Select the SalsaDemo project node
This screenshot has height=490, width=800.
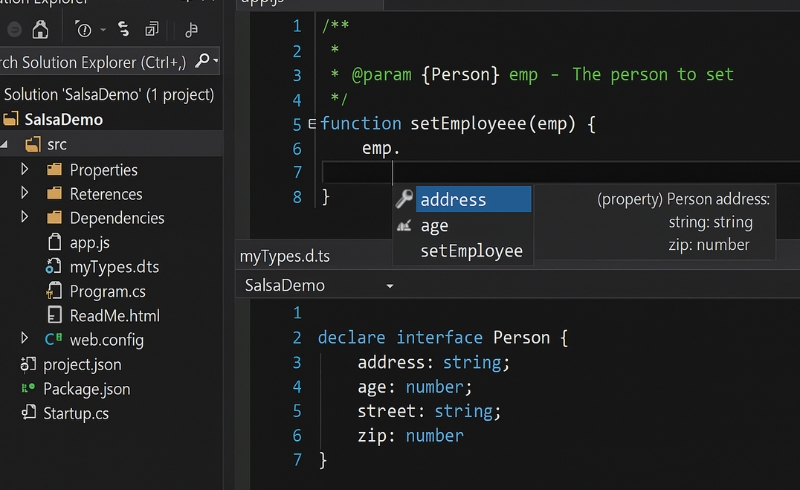pyautogui.click(x=63, y=119)
